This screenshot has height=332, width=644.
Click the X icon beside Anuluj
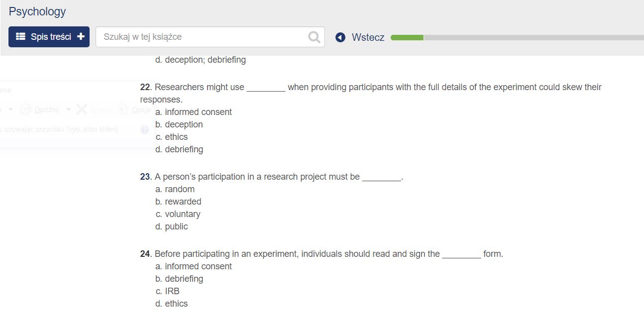[81, 109]
